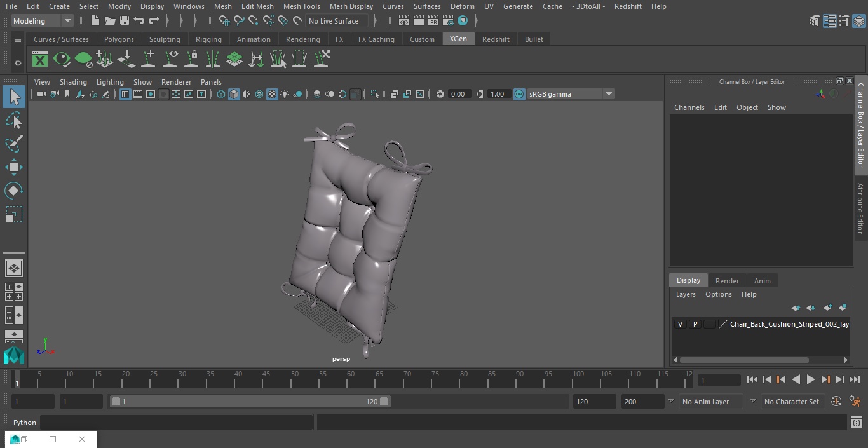Click the layer list horizontal scrollbar
The width and height of the screenshot is (868, 448).
tap(744, 360)
